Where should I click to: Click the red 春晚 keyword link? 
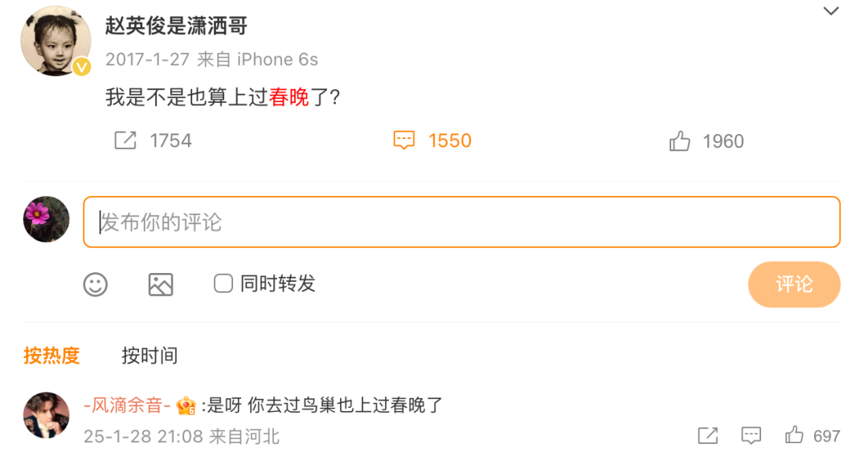point(289,97)
